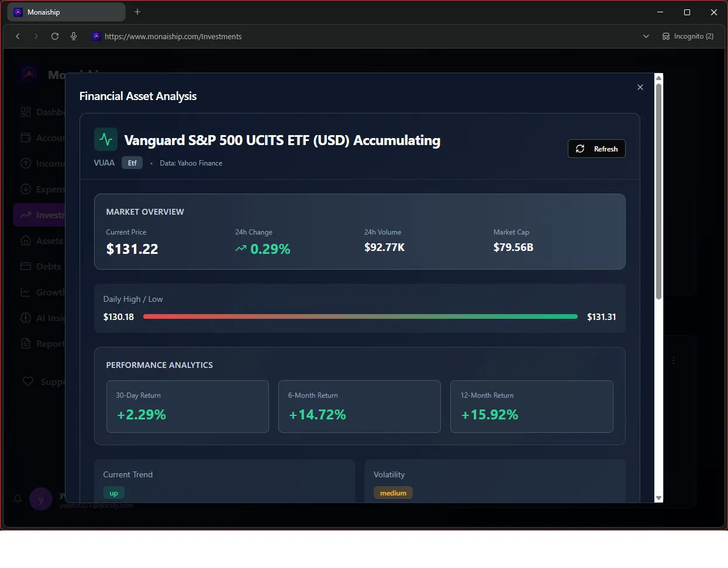Image resolution: width=728 pixels, height=568 pixels.
Task: Click the Monaiship logo in the sidebar
Action: click(29, 74)
